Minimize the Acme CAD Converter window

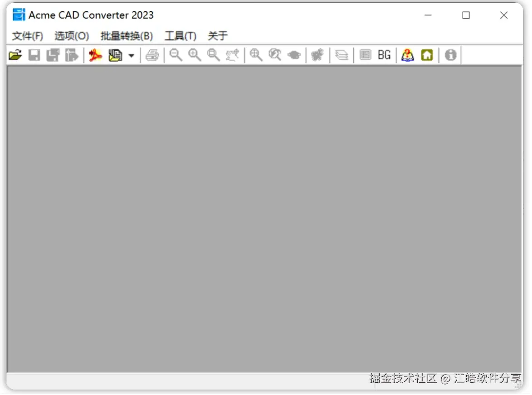click(428, 15)
